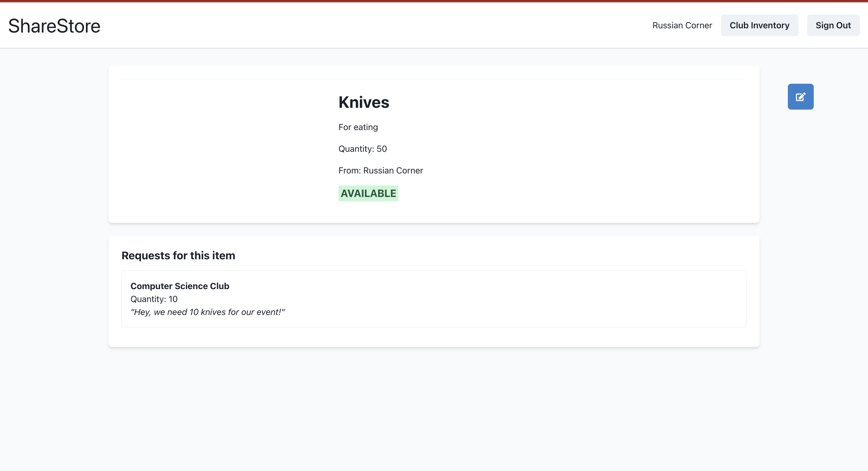Click the 'Requests for this item' heading
Viewport: 868px width, 471px height.
point(178,256)
